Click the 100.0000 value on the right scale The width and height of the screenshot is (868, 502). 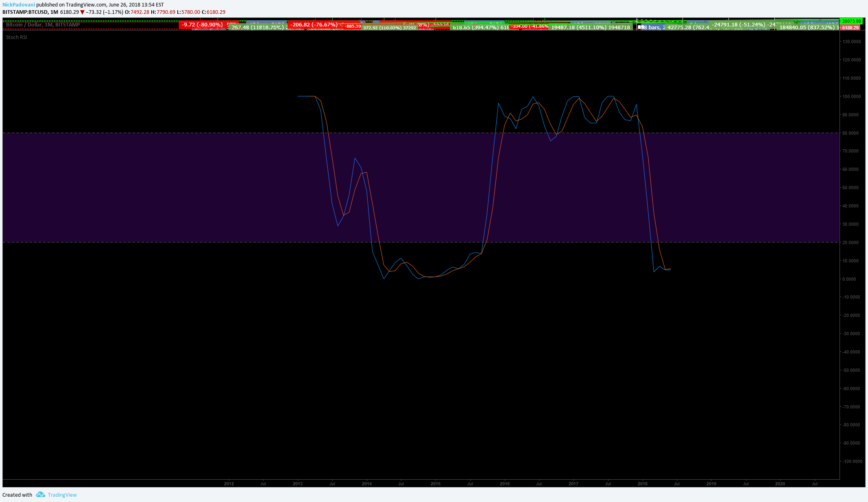click(x=851, y=96)
